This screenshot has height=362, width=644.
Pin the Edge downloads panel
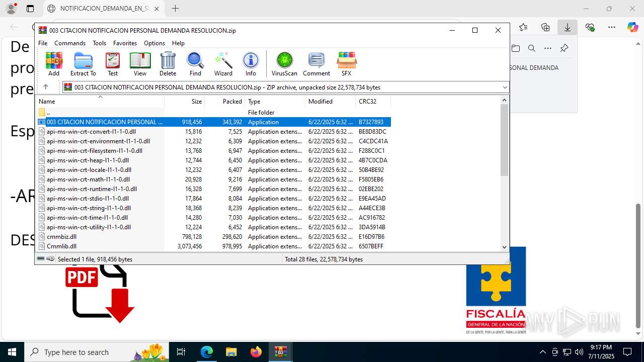point(564,48)
